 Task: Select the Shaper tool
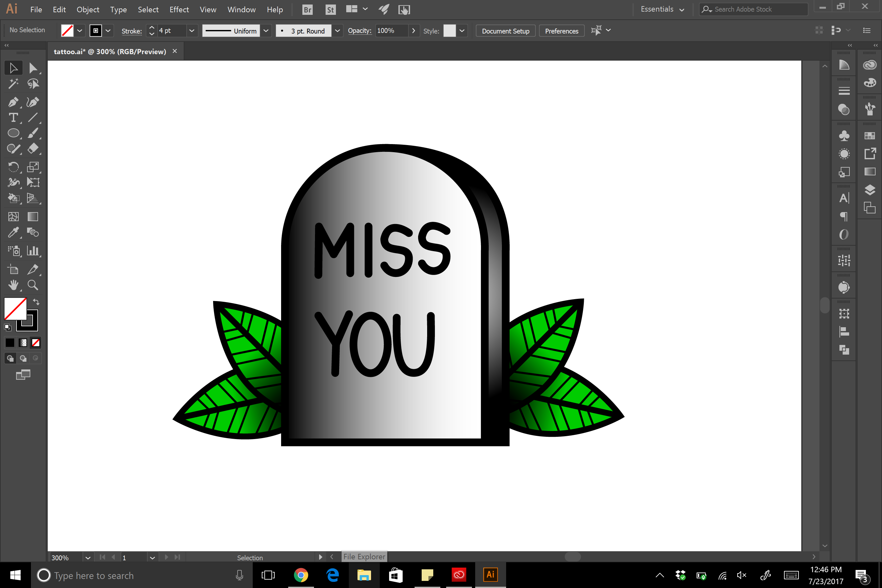(x=14, y=149)
